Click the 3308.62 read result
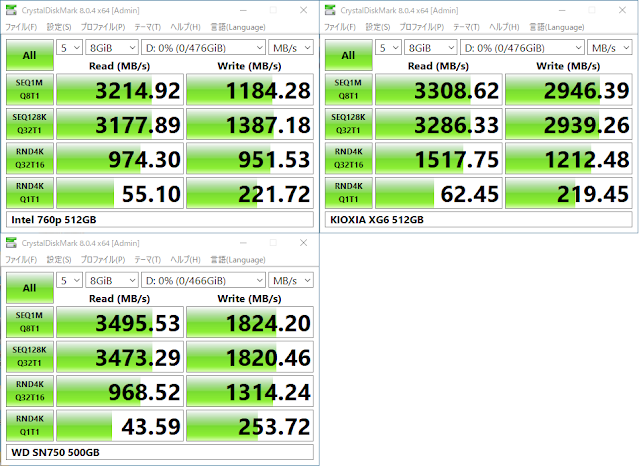 pos(438,90)
